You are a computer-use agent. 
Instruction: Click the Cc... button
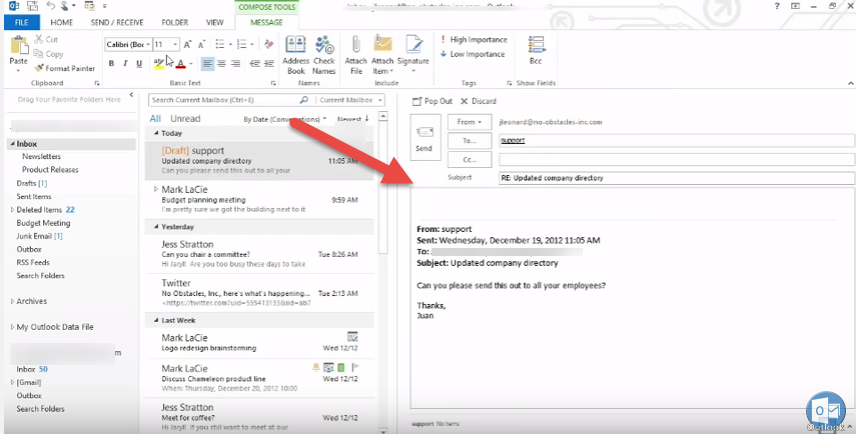(469, 159)
